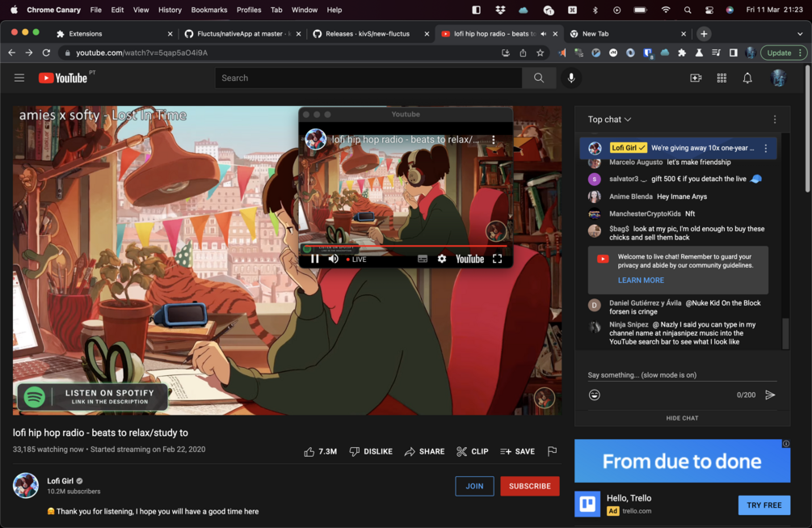Send the chat message arrow
The image size is (812, 528).
770,395
